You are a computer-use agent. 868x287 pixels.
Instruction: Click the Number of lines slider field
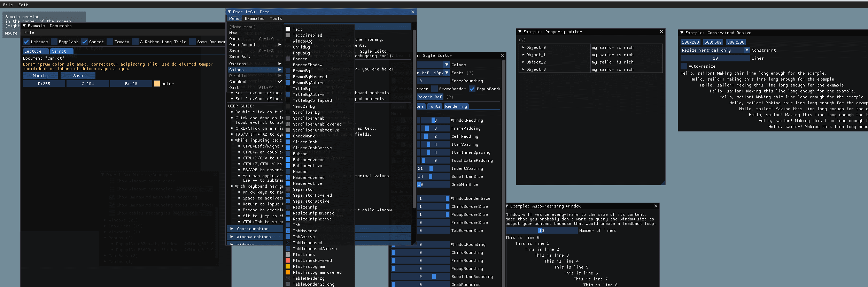[x=541, y=231]
